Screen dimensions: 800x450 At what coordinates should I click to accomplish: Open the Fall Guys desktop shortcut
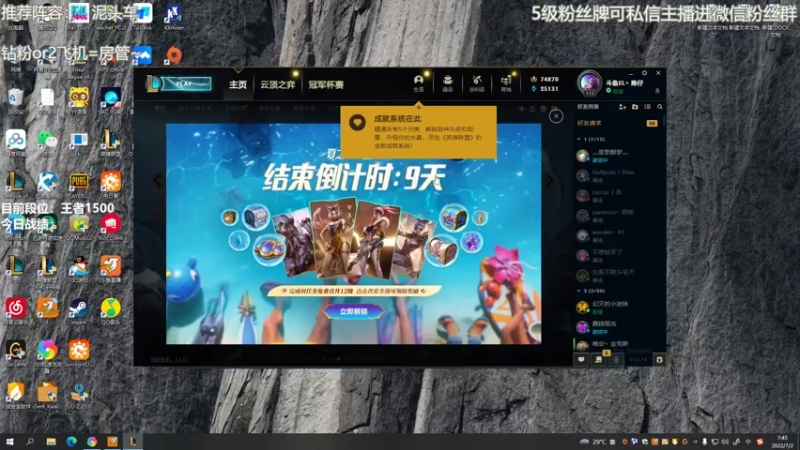coord(79,16)
